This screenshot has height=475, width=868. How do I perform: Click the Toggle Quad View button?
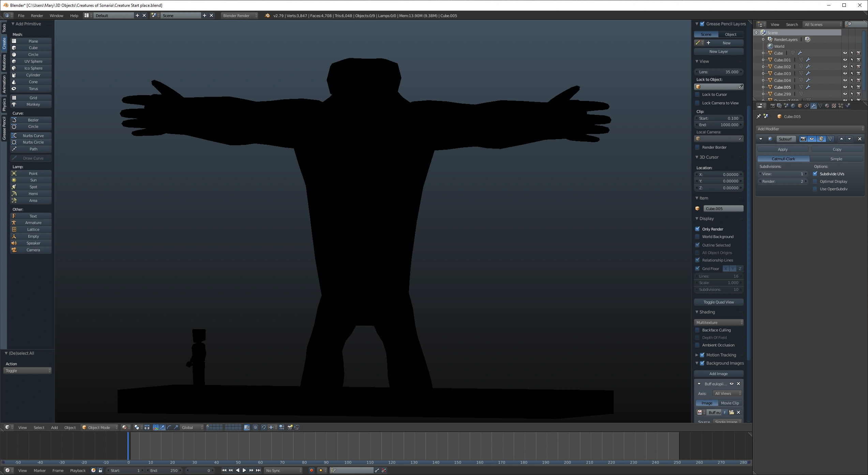click(x=718, y=302)
